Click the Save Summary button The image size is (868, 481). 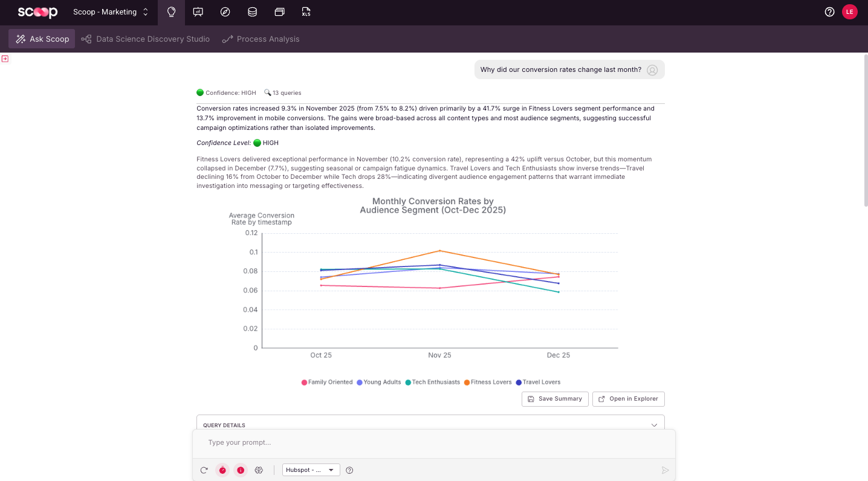555,399
